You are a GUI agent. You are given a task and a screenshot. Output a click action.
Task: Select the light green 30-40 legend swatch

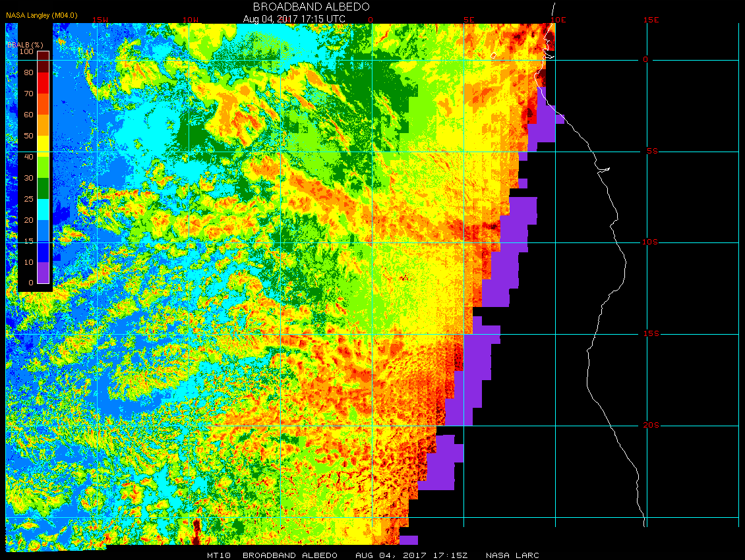pos(44,167)
